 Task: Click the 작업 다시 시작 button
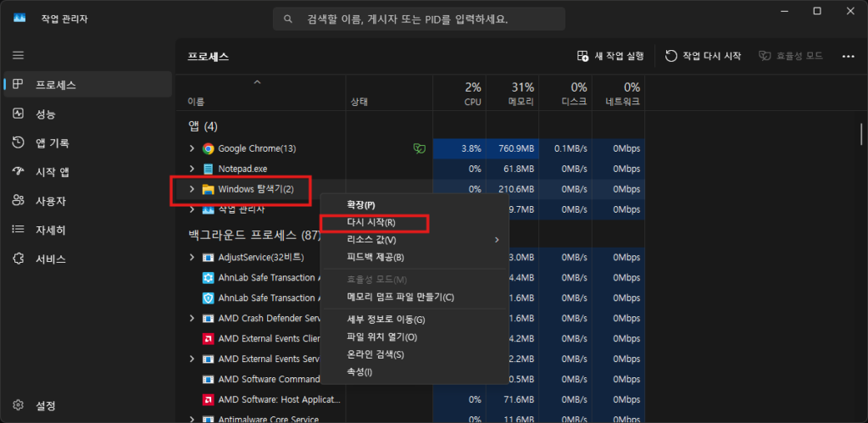point(703,56)
